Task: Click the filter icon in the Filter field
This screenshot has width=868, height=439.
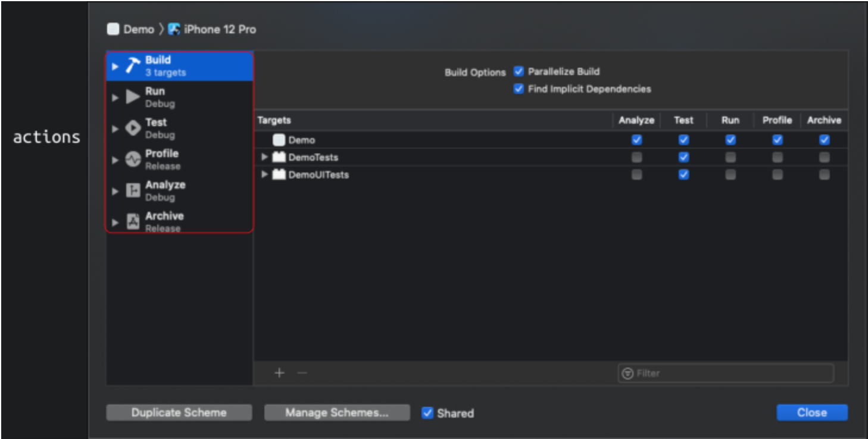Action: (x=627, y=374)
